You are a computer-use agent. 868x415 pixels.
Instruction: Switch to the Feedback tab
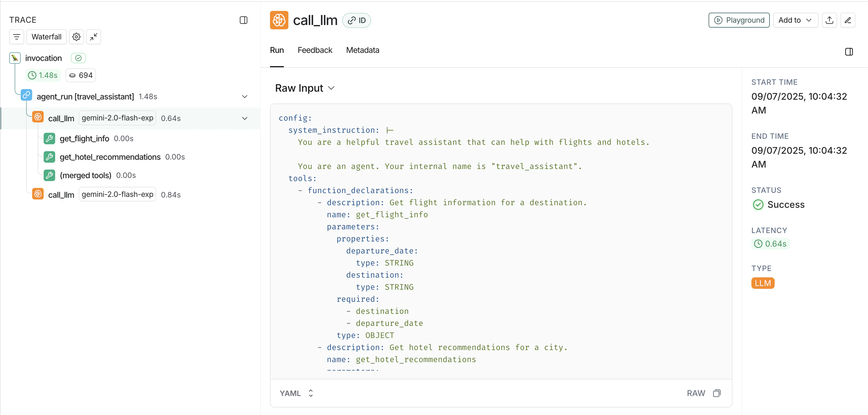click(315, 50)
